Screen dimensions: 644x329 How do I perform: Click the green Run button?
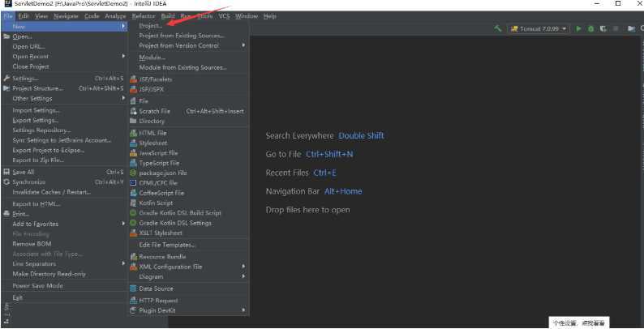[579, 28]
